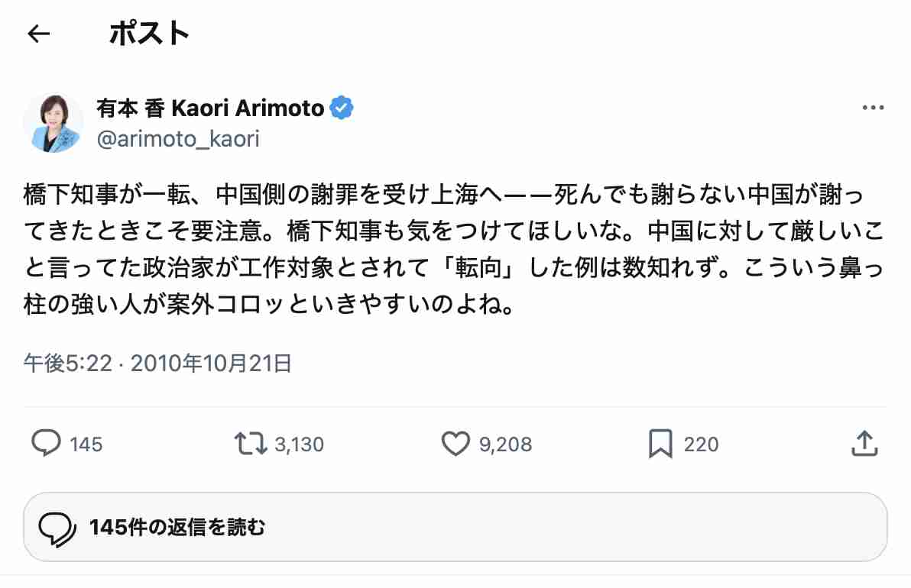Click the verified badge next to the name
This screenshot has height=588, width=911.
tap(342, 108)
